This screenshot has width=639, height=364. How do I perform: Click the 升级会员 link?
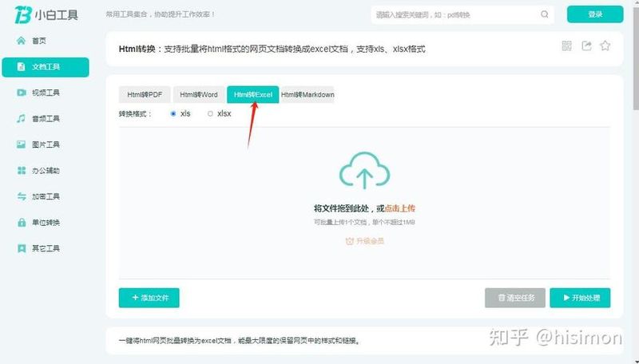(365, 241)
